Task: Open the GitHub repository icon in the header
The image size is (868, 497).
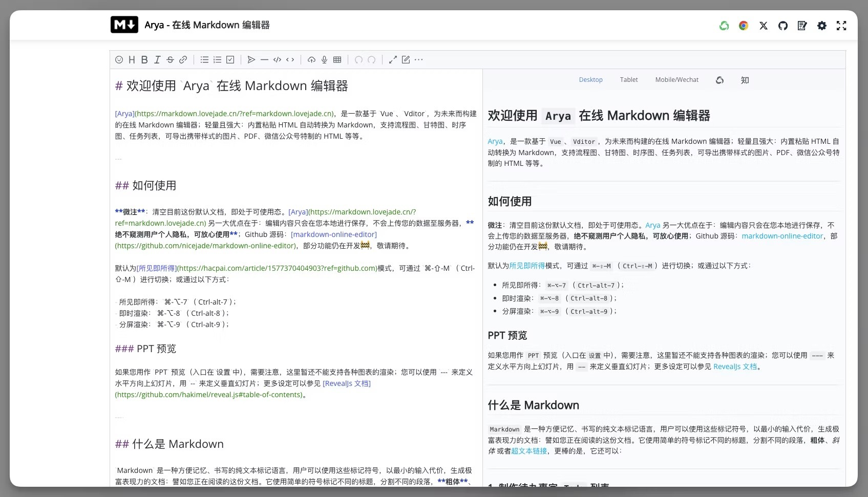Action: pos(783,26)
